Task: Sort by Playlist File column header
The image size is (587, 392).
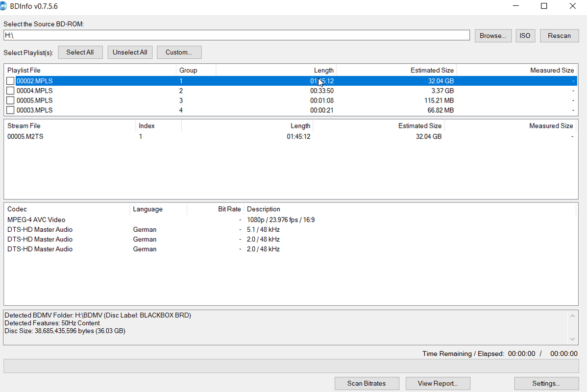Action: click(90, 70)
